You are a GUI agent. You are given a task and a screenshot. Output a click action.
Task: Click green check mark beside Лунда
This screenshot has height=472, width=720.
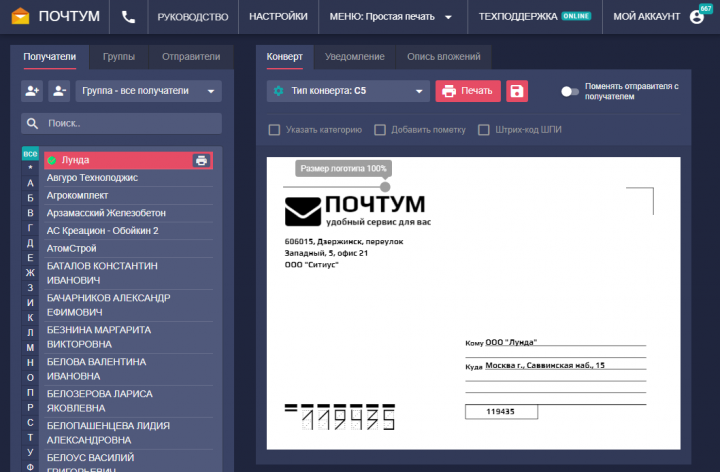pyautogui.click(x=52, y=160)
